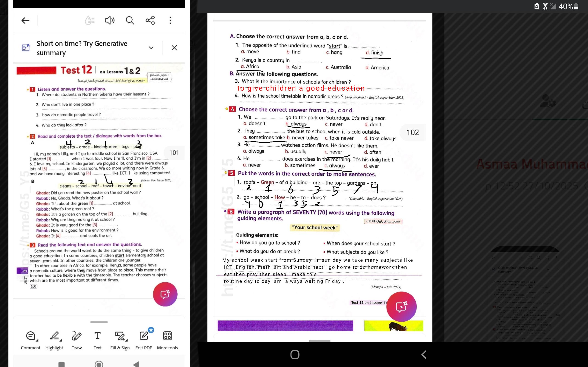Image resolution: width=588 pixels, height=367 pixels.
Task: Toggle liquid mode droplet icon
Action: [89, 20]
